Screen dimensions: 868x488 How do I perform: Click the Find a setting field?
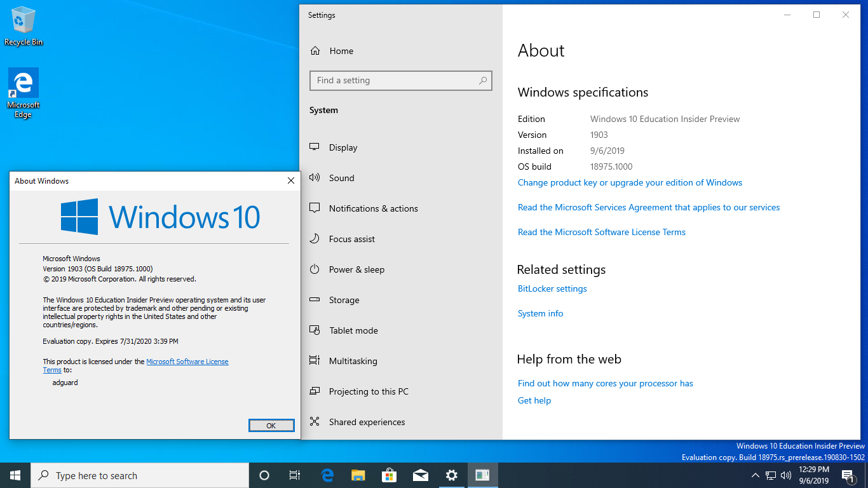pos(400,81)
